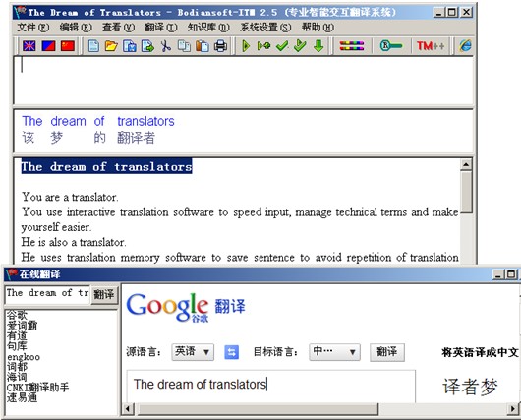521x420 pixels.
Task: Click the Chinese flag language icon
Action: tap(68, 46)
